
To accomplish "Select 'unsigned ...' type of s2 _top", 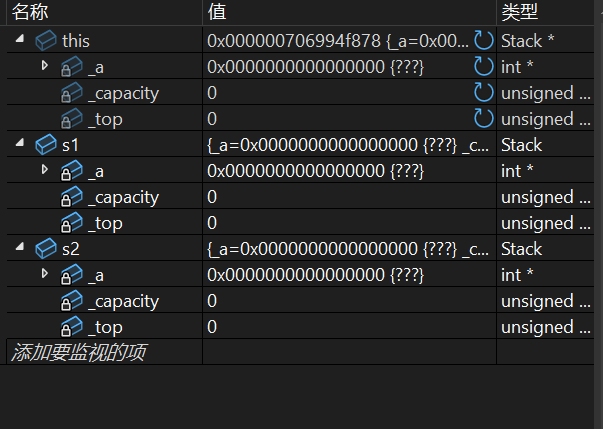I will (x=546, y=327).
